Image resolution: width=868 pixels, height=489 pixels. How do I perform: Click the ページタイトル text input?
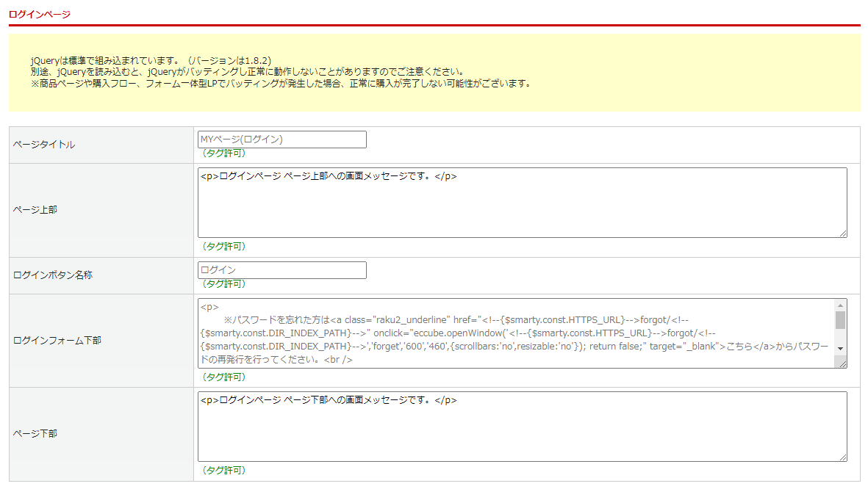(281, 140)
